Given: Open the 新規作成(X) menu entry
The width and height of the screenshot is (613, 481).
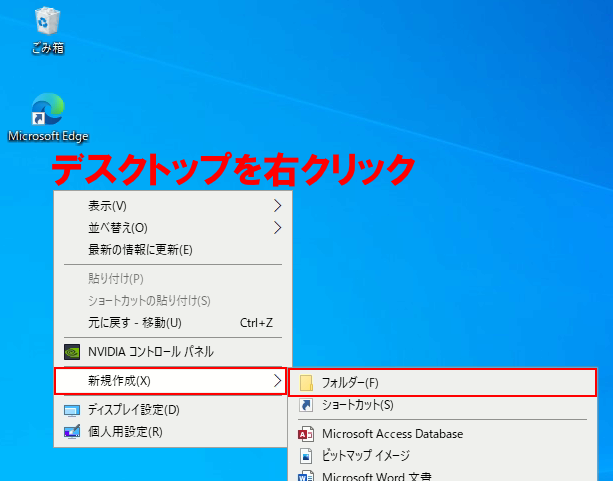Looking at the screenshot, I should click(171, 380).
